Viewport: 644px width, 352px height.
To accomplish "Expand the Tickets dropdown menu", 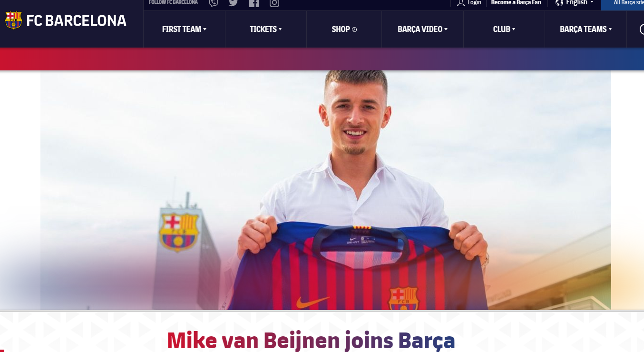I will point(266,29).
